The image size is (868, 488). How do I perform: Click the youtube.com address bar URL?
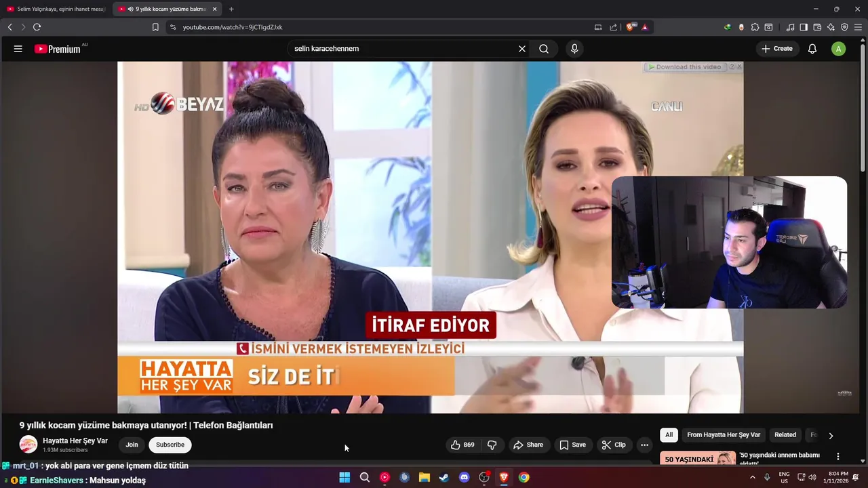[233, 27]
